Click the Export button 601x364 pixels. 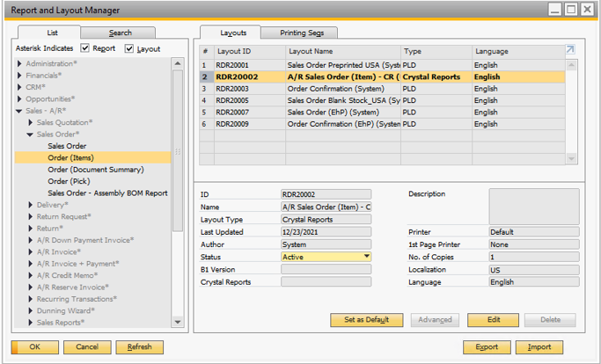[487, 347]
